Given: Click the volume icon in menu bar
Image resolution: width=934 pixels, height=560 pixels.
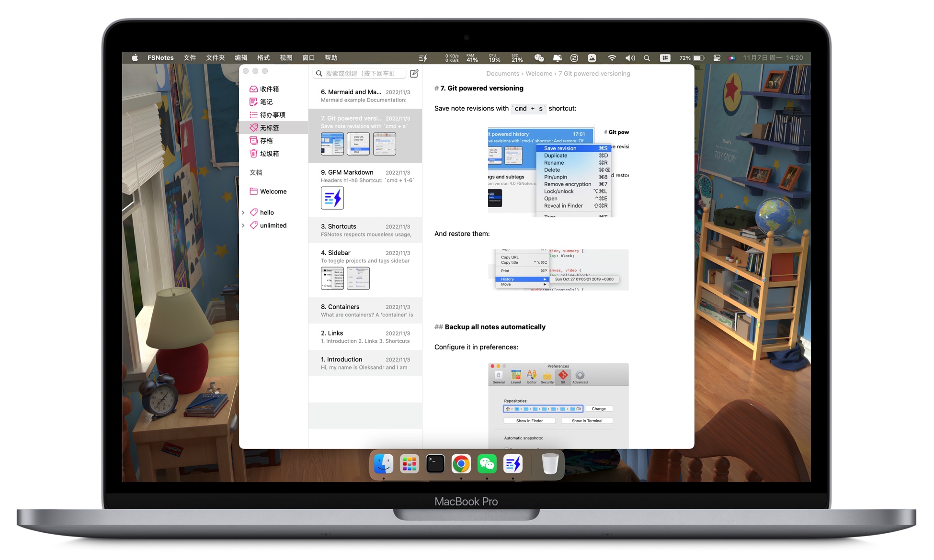Looking at the screenshot, I should pyautogui.click(x=630, y=58).
